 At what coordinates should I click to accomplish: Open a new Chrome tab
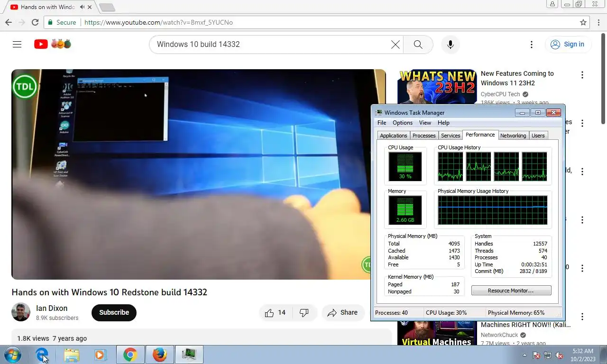(107, 7)
